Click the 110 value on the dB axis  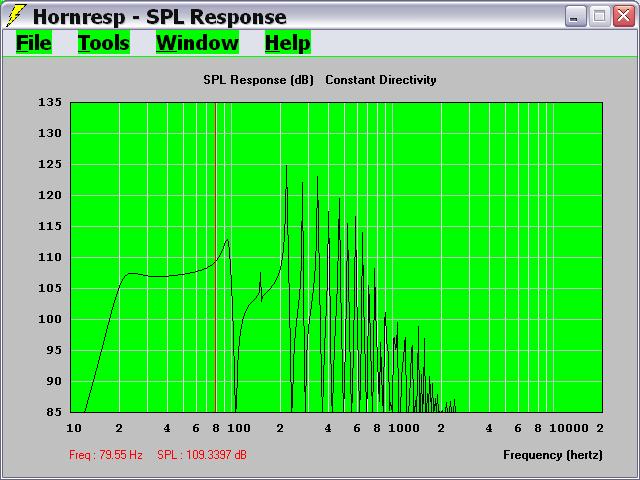tap(50, 257)
